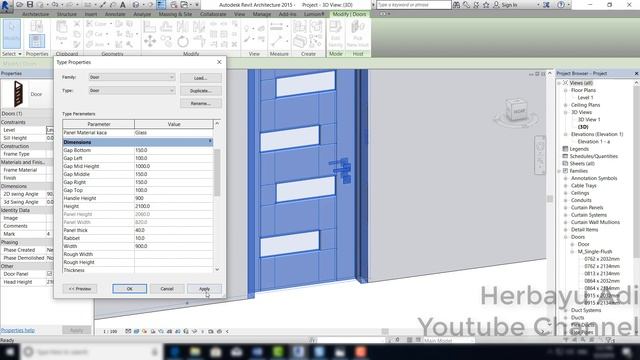Open the Structure ribbon tab

[x=67, y=14]
